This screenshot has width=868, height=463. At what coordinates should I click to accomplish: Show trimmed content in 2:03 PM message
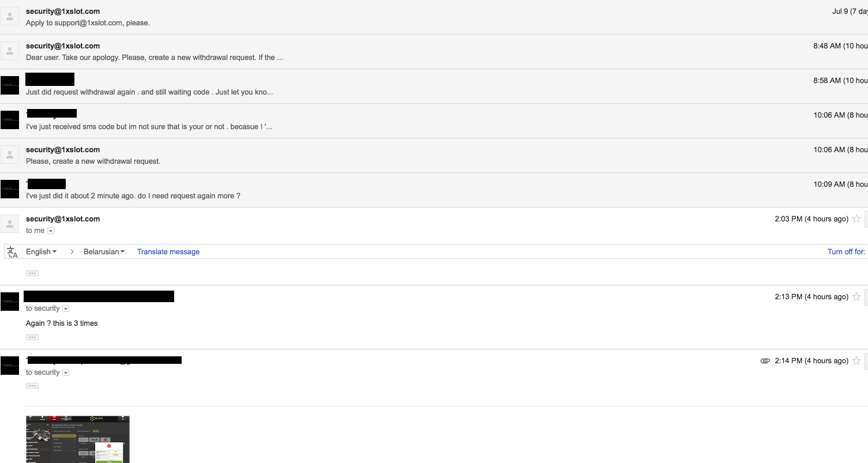(x=32, y=273)
